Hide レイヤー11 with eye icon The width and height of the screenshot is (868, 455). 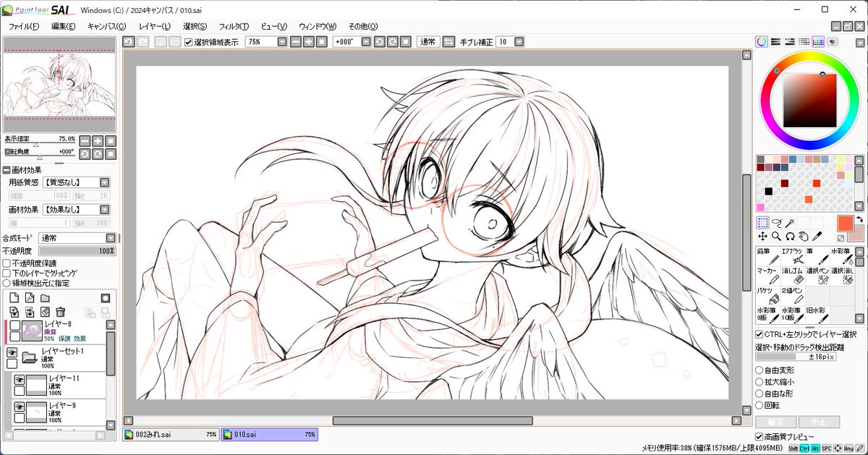point(20,379)
